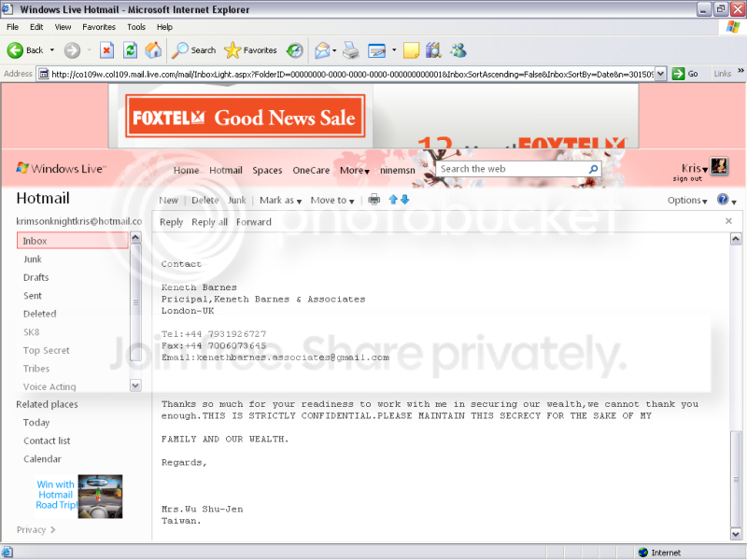
Task: Open the IE toolbar Search magnifier
Action: (x=179, y=50)
